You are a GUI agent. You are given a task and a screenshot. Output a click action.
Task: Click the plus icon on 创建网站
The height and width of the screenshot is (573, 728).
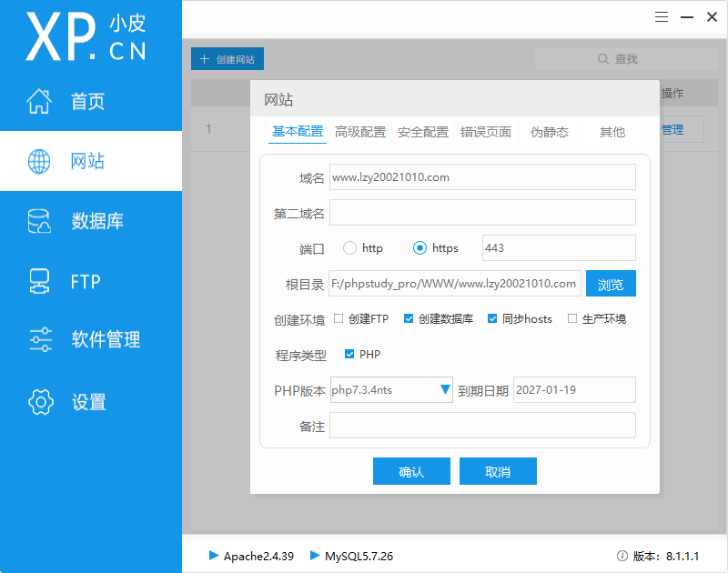point(204,59)
